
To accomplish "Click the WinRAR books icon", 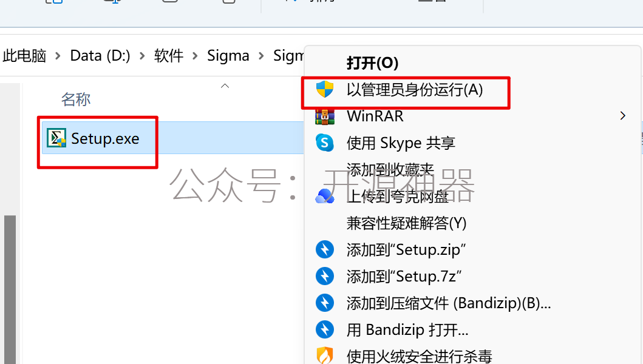I will [325, 116].
